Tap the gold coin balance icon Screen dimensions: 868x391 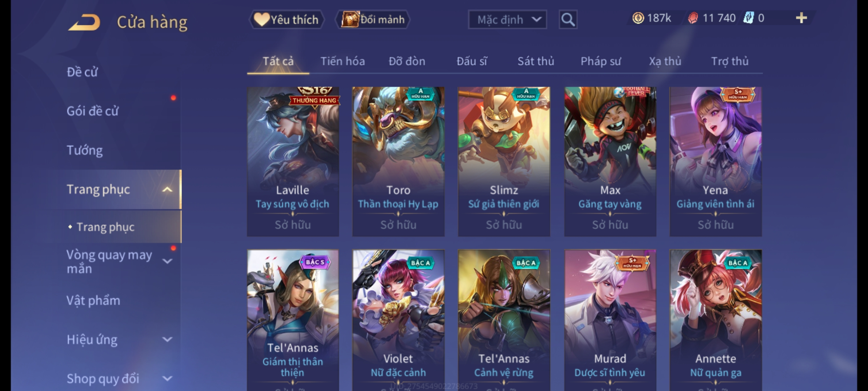click(x=638, y=18)
